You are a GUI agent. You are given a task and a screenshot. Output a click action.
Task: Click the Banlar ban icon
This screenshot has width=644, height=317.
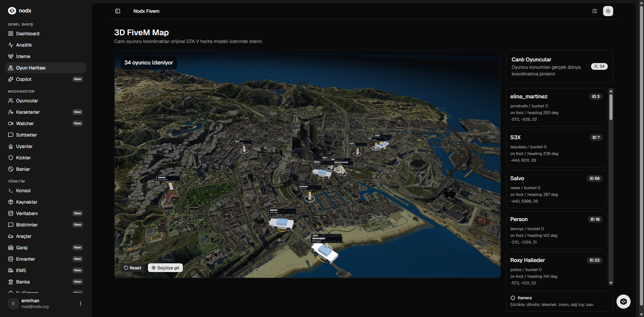pyautogui.click(x=11, y=169)
